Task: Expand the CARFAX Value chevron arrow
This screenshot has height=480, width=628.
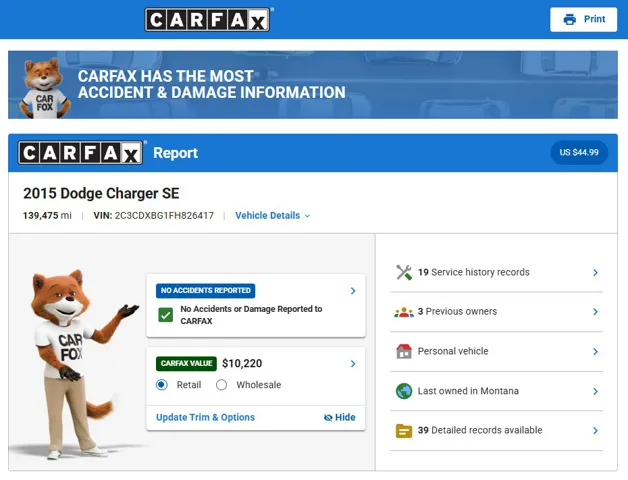Action: [x=353, y=364]
